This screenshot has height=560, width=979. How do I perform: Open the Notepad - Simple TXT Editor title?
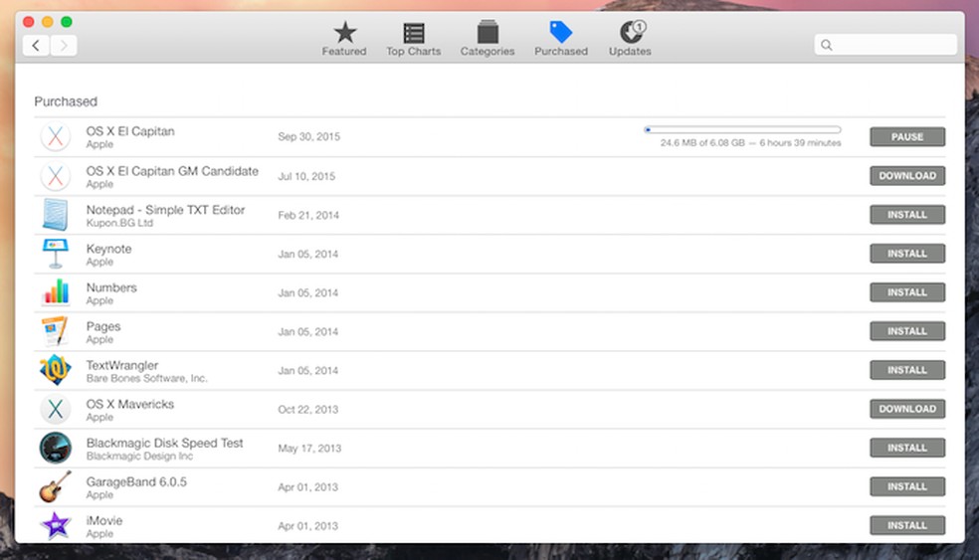(165, 210)
